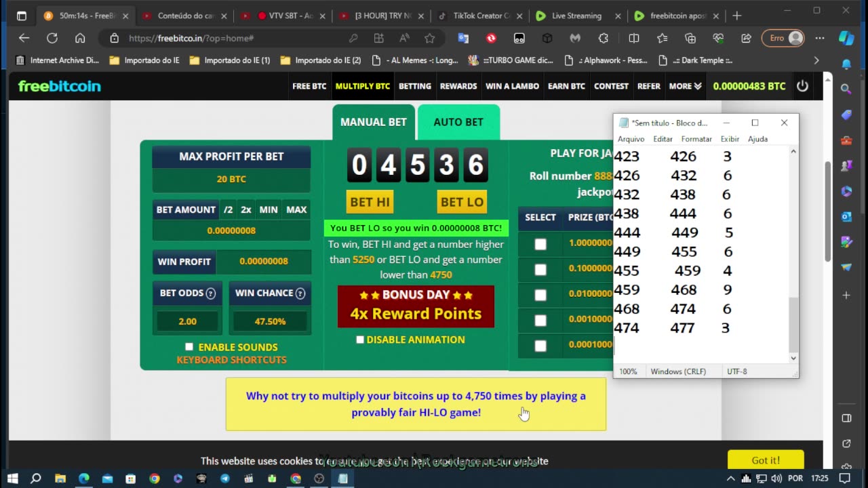This screenshot has height=488, width=868.
Task: Accept cookies with Got it!
Action: 766,460
